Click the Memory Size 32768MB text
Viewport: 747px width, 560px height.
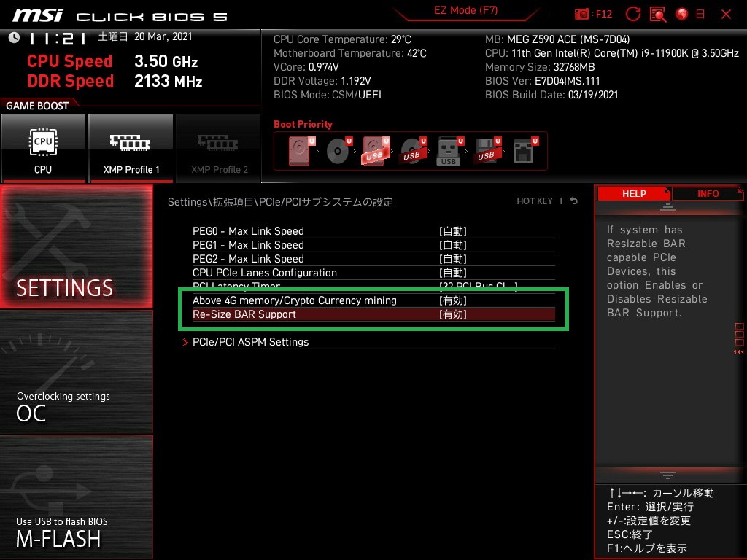pos(540,67)
